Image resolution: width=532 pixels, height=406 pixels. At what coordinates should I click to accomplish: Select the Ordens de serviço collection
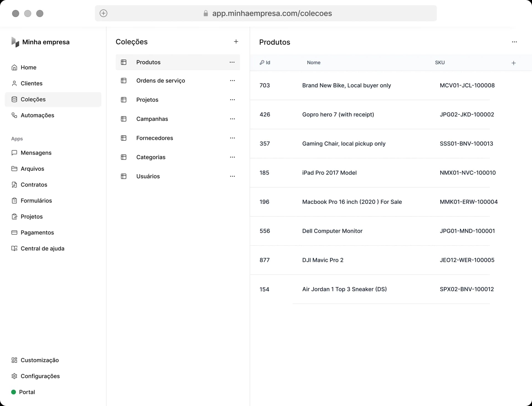tap(161, 80)
